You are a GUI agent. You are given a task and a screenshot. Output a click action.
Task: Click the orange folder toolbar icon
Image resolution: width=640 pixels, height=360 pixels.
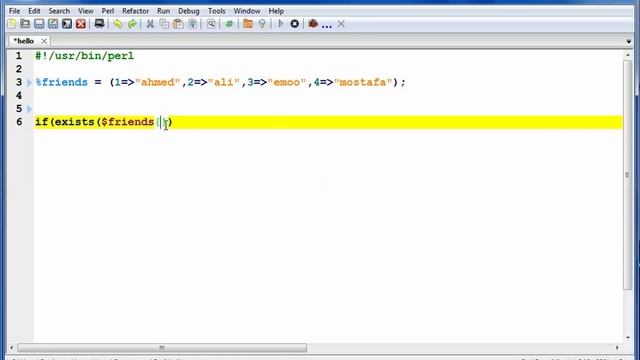[x=248, y=24]
